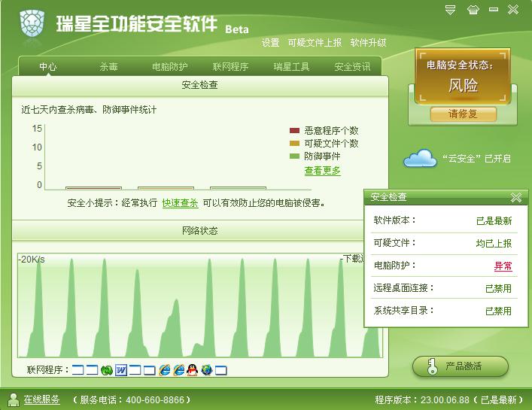
Task: Click the green 防御事件 legend swatch
Action: [x=294, y=156]
